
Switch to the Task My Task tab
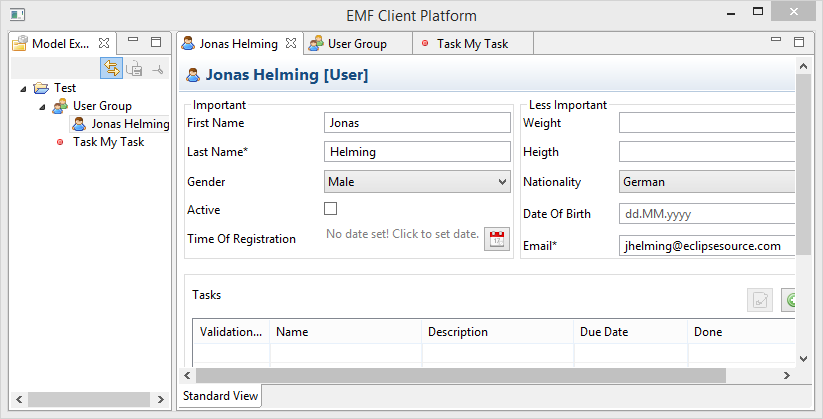(x=472, y=44)
